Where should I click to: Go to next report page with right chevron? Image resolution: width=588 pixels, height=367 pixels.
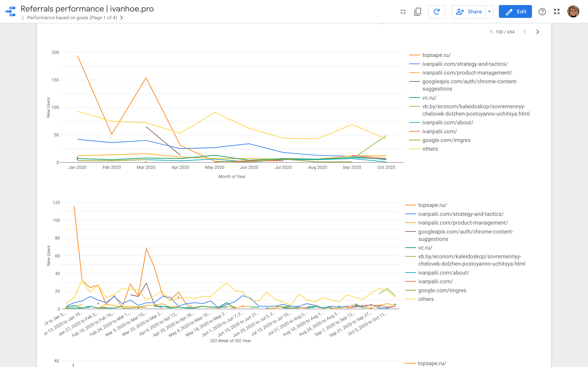click(x=122, y=18)
